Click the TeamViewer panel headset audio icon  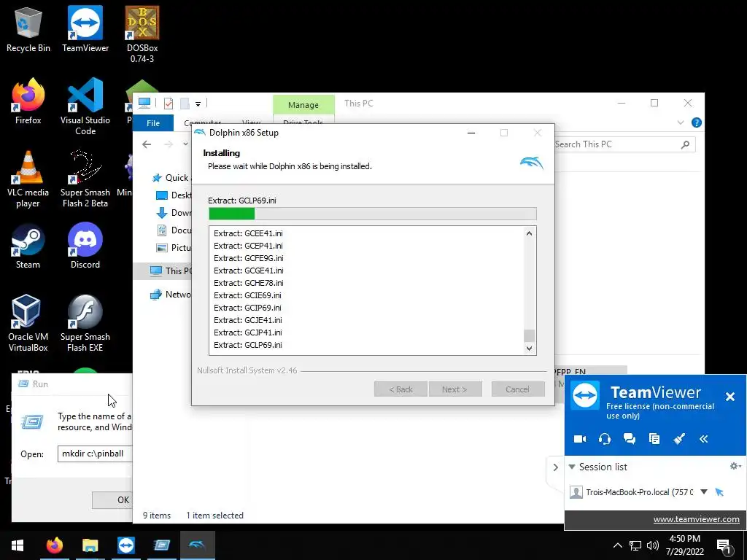tap(605, 438)
